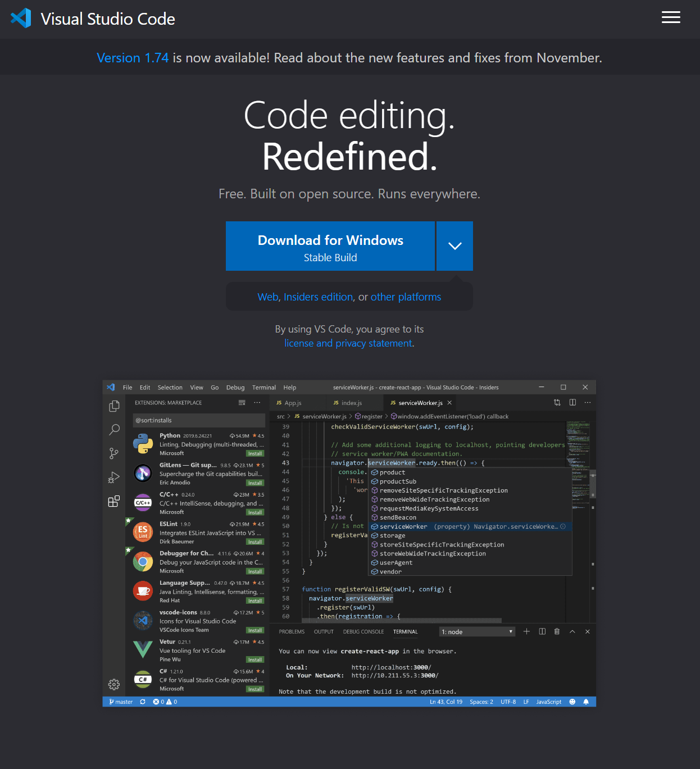Open the '1: node' terminal selector dropdown

point(477,632)
